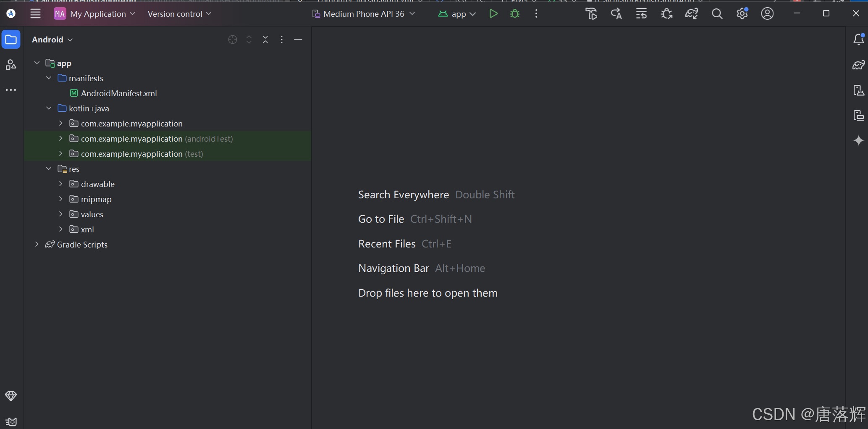
Task: Open the IDE Settings gear icon
Action: (742, 13)
